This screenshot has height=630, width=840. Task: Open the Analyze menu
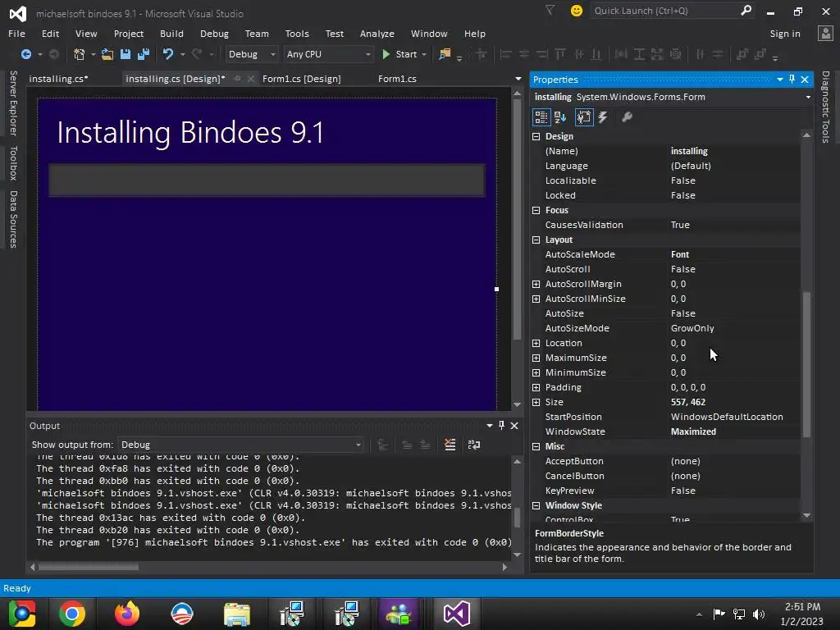[377, 34]
